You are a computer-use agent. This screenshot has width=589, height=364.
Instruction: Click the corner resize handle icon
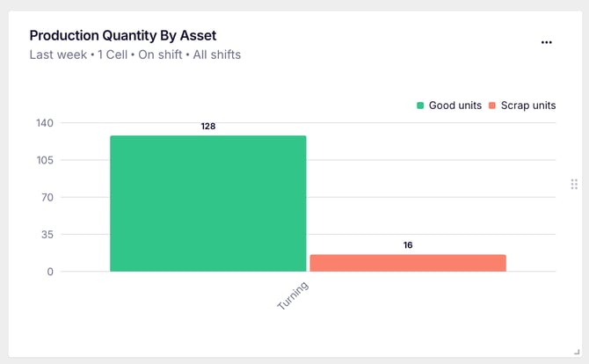click(577, 352)
